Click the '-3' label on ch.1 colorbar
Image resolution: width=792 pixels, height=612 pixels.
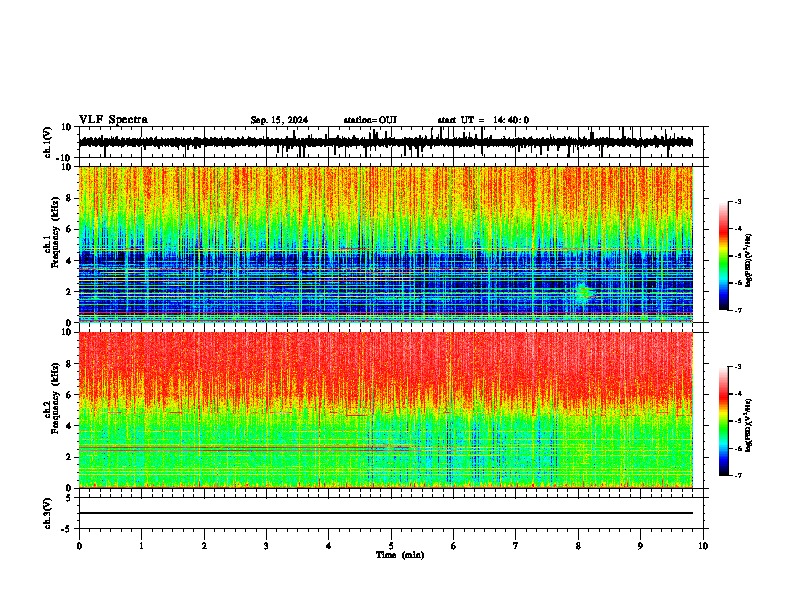[738, 201]
